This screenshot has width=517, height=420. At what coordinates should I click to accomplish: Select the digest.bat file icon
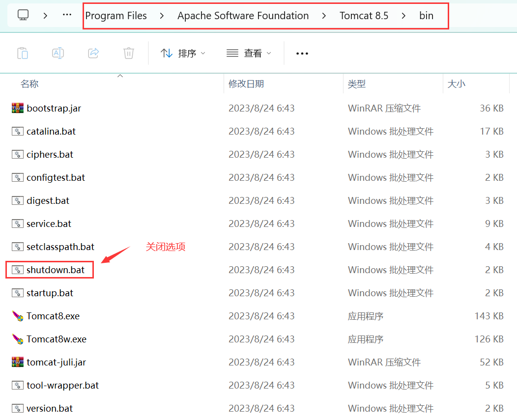[18, 200]
